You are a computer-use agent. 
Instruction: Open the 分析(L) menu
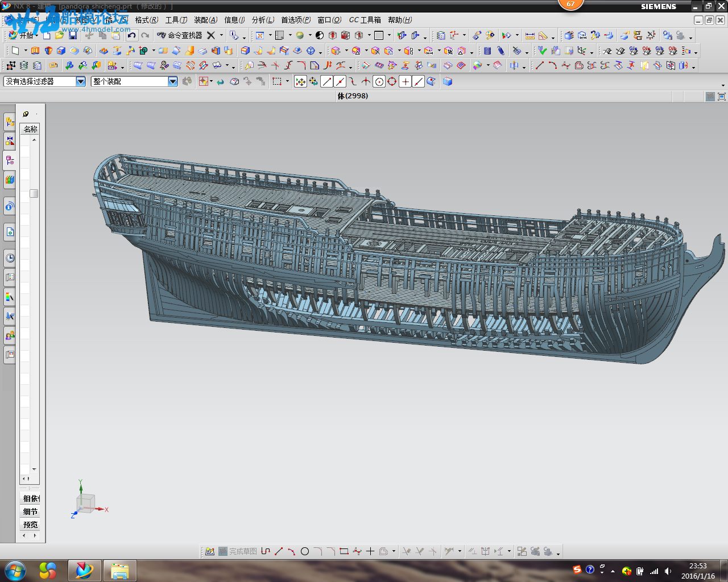[x=263, y=20]
